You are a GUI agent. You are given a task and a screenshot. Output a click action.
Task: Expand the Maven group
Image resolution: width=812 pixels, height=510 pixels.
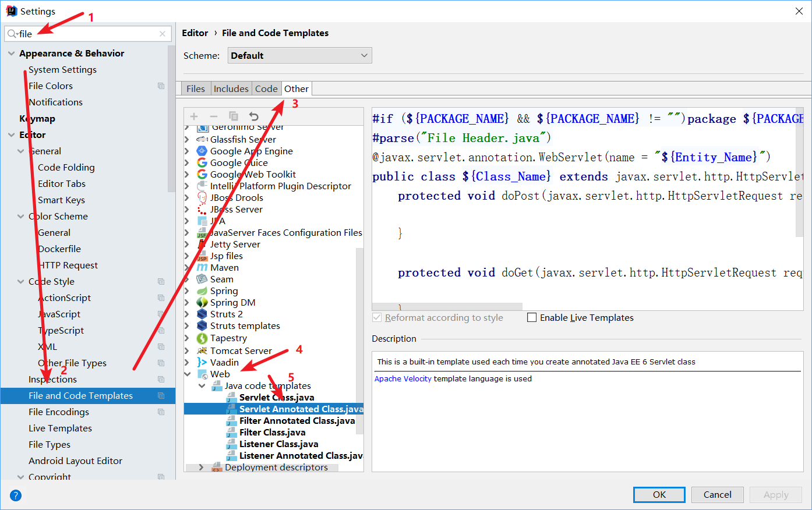188,267
